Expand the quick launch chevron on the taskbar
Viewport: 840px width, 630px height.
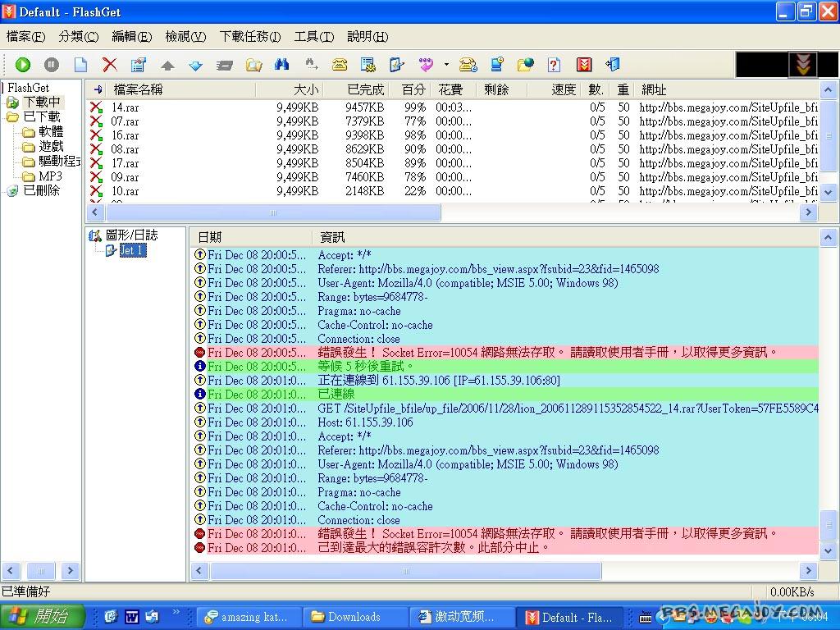[x=176, y=612]
